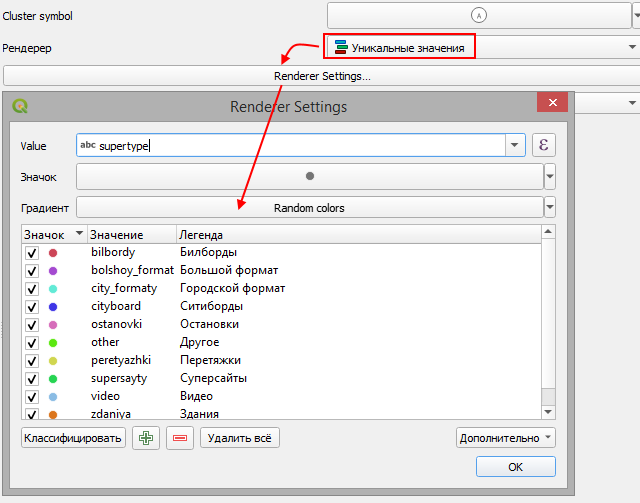The height and width of the screenshot is (503, 640).
Task: Click the QGIS logo in dialog title
Action: pos(22,106)
